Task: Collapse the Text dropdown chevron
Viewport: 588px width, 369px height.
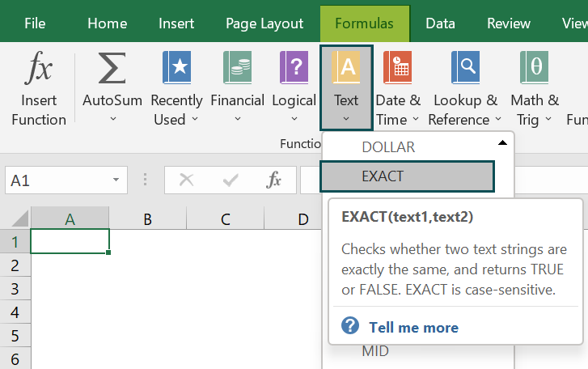Action: [346, 119]
